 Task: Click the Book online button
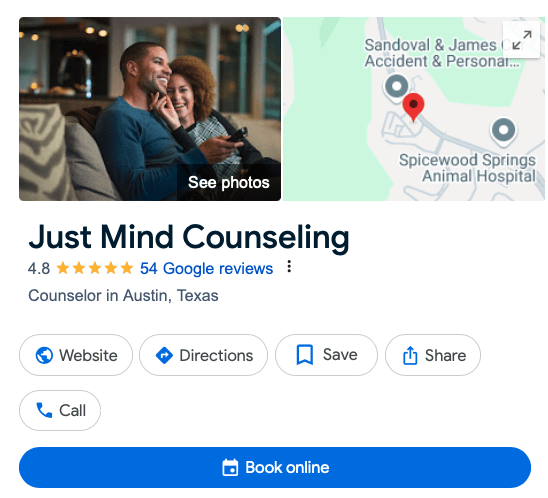[x=275, y=467]
